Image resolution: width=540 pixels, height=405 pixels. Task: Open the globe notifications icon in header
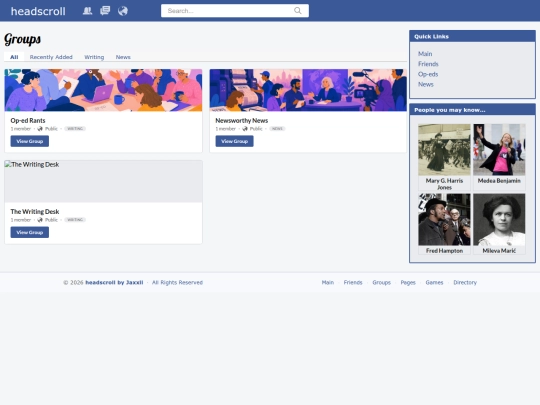123,11
